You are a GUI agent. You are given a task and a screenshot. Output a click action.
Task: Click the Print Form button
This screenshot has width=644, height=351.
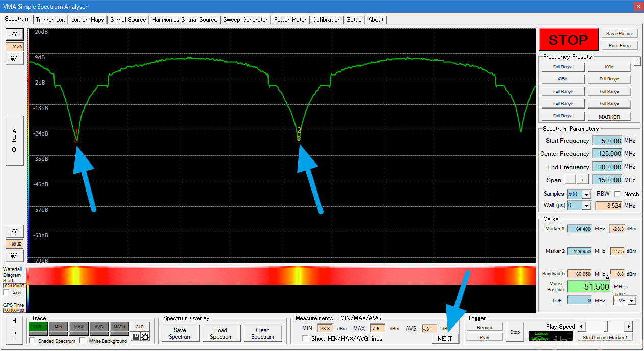click(x=620, y=46)
